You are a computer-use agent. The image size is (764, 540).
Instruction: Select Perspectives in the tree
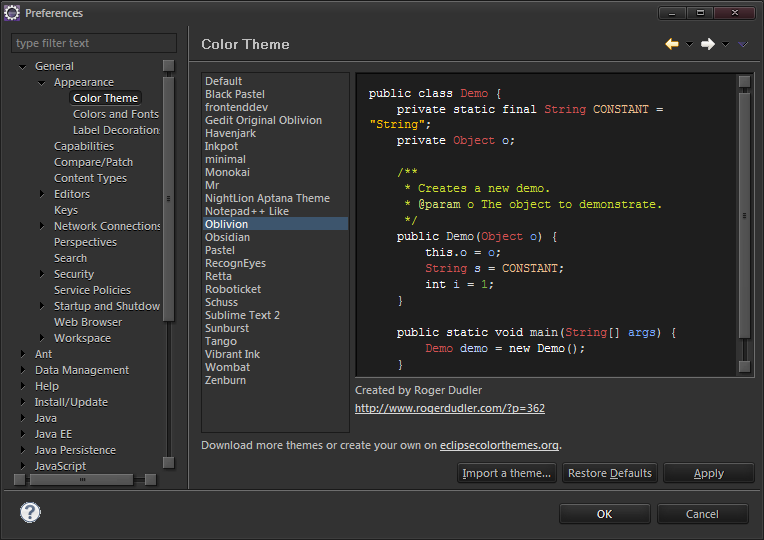click(85, 242)
